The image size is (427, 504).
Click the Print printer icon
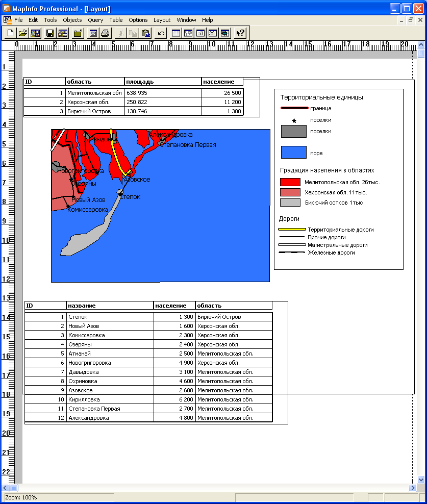pyautogui.click(x=105, y=33)
